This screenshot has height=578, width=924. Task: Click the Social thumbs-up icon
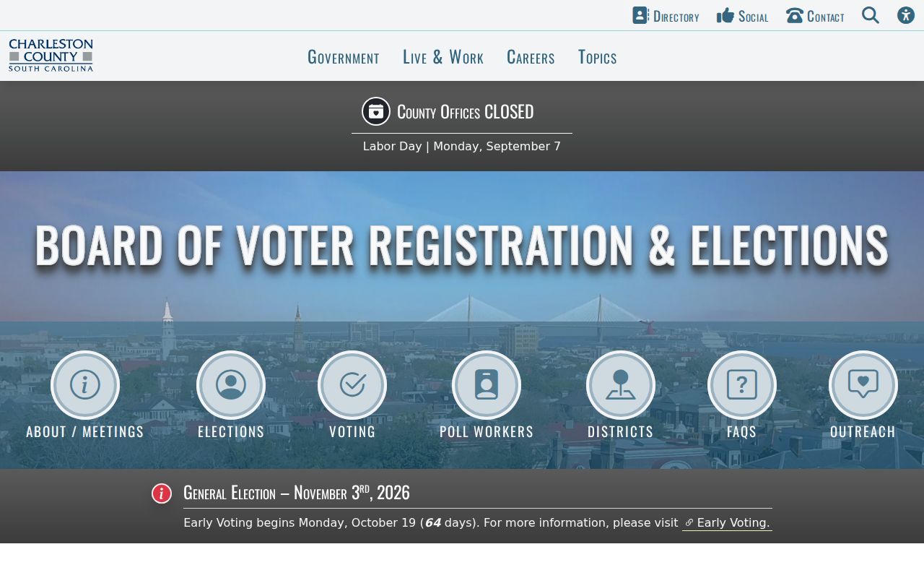725,15
